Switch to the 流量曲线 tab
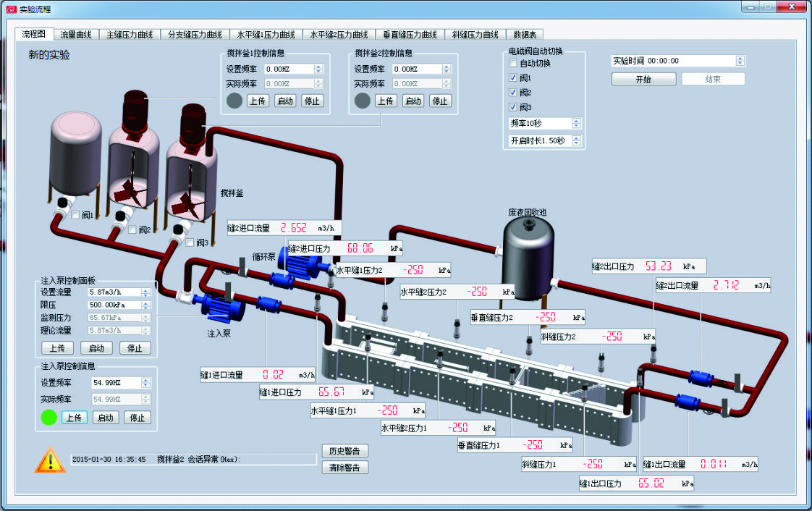 (75, 34)
